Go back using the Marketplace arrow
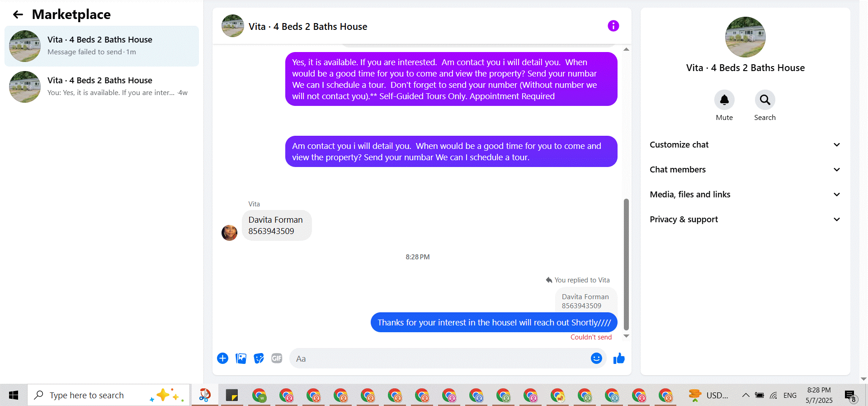Image resolution: width=868 pixels, height=406 pixels. [x=18, y=14]
